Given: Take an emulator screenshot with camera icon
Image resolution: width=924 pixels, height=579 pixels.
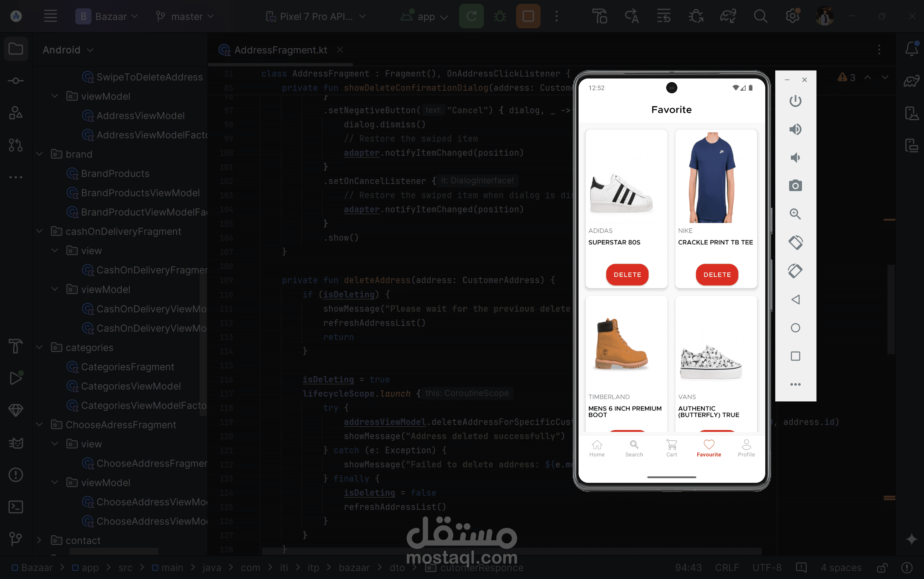Looking at the screenshot, I should tap(795, 186).
